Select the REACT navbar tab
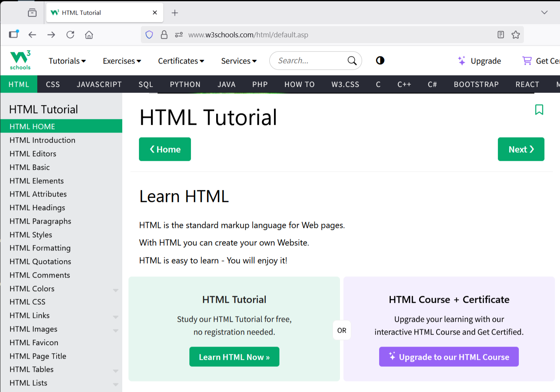 point(527,84)
